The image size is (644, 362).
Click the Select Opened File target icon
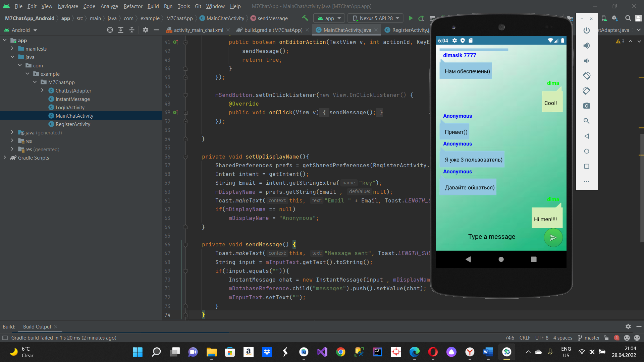pos(110,30)
